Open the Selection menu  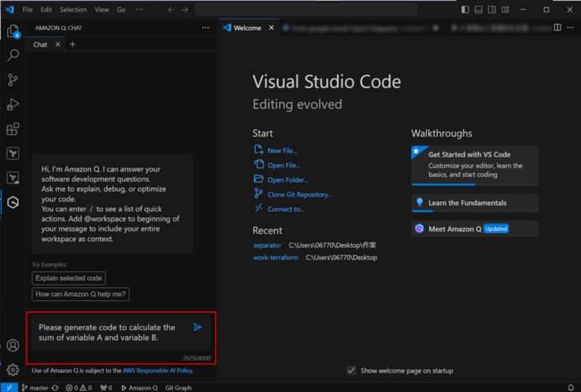(x=73, y=9)
